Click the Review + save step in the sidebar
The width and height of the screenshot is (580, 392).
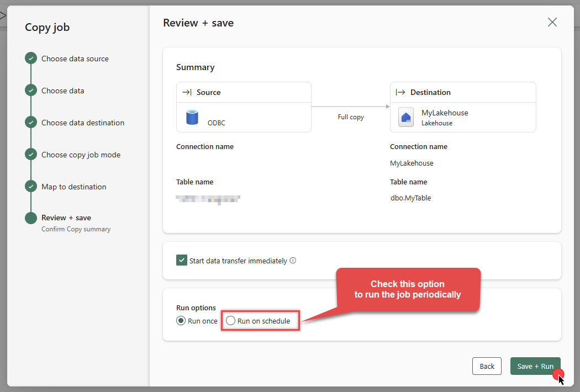66,218
